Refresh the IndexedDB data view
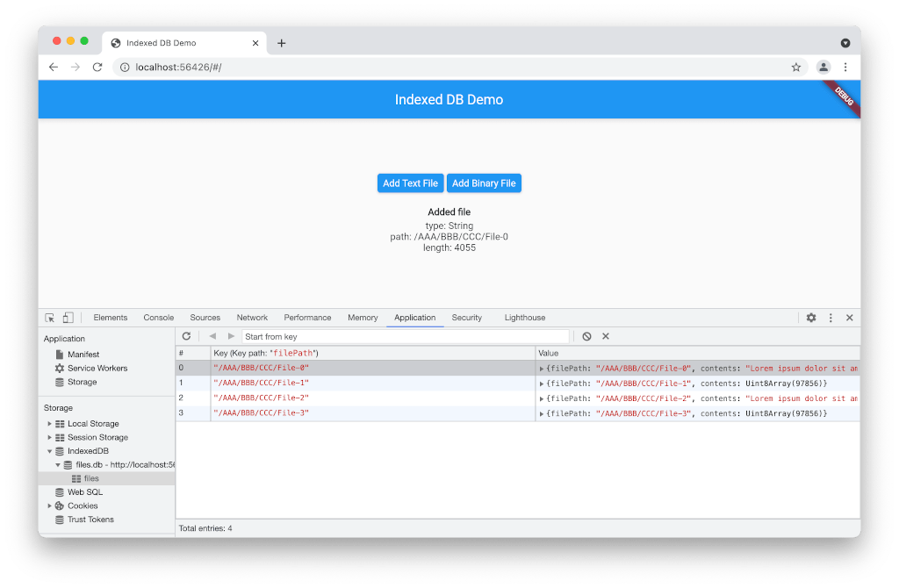899x588 pixels. tap(186, 336)
